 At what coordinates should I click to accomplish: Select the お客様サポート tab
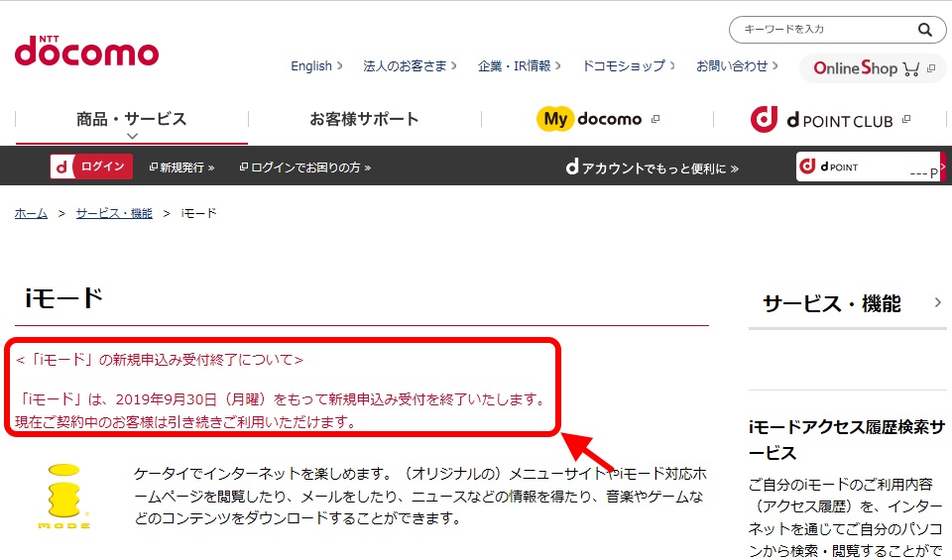(364, 119)
